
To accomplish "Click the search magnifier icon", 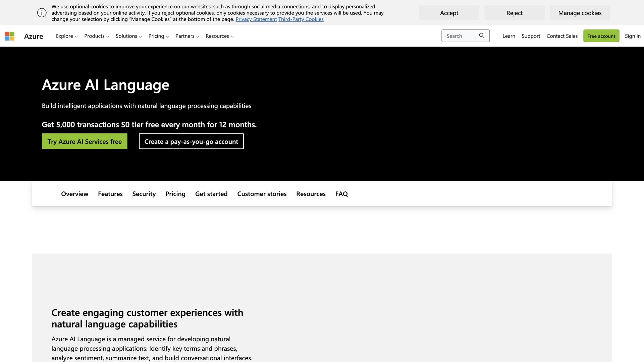I will (482, 36).
